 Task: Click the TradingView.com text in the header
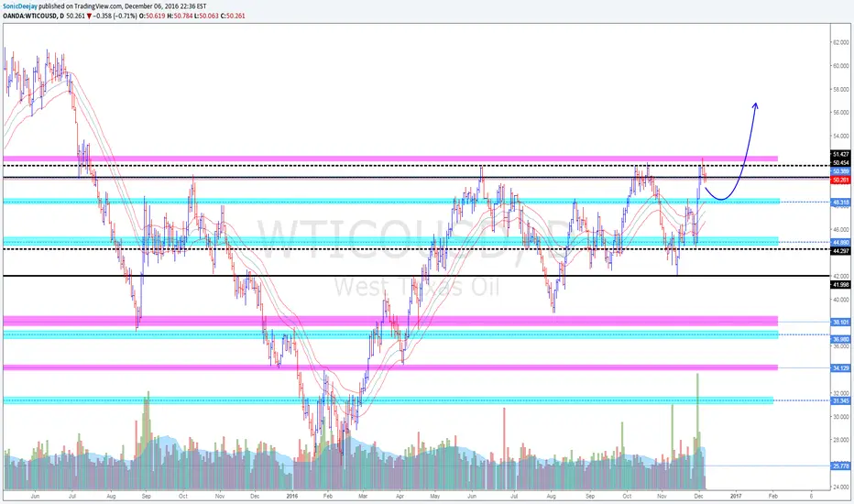tap(97, 6)
